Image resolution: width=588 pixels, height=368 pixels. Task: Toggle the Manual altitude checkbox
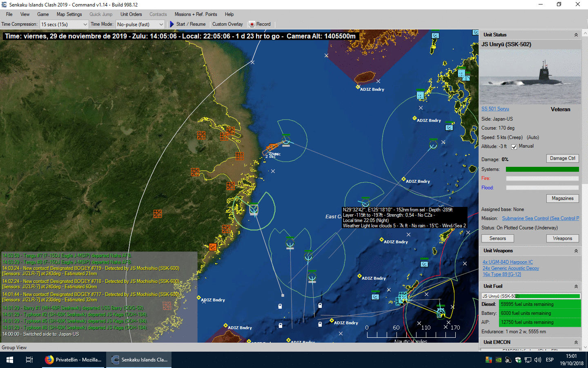[x=514, y=147]
